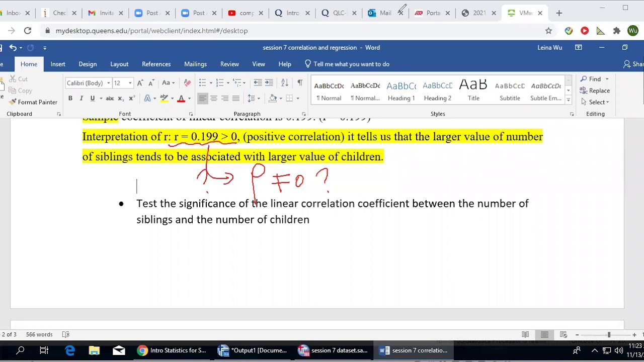
Task: Toggle Bold formatting in Font group
Action: [70, 98]
